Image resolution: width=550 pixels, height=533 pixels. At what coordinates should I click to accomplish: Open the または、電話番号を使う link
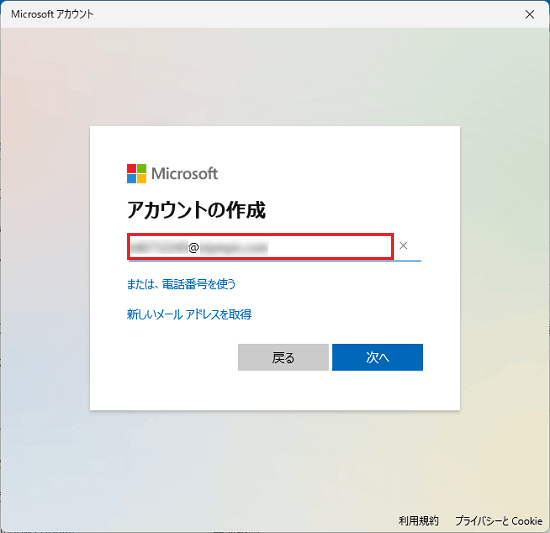coord(181,284)
